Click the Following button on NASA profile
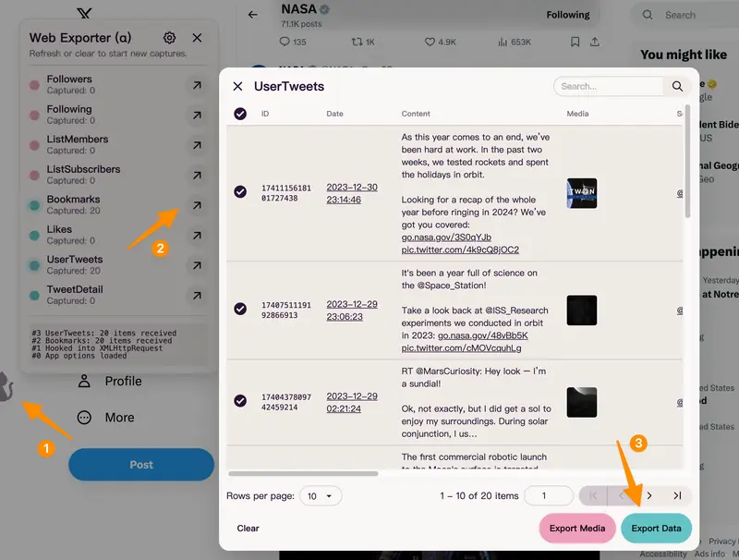The width and height of the screenshot is (739, 560). (567, 15)
